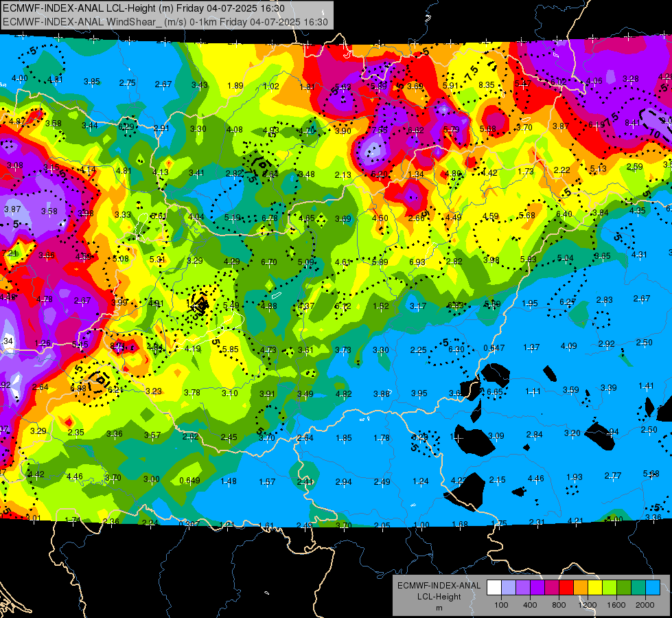Click legend scale label 2000

click(645, 605)
